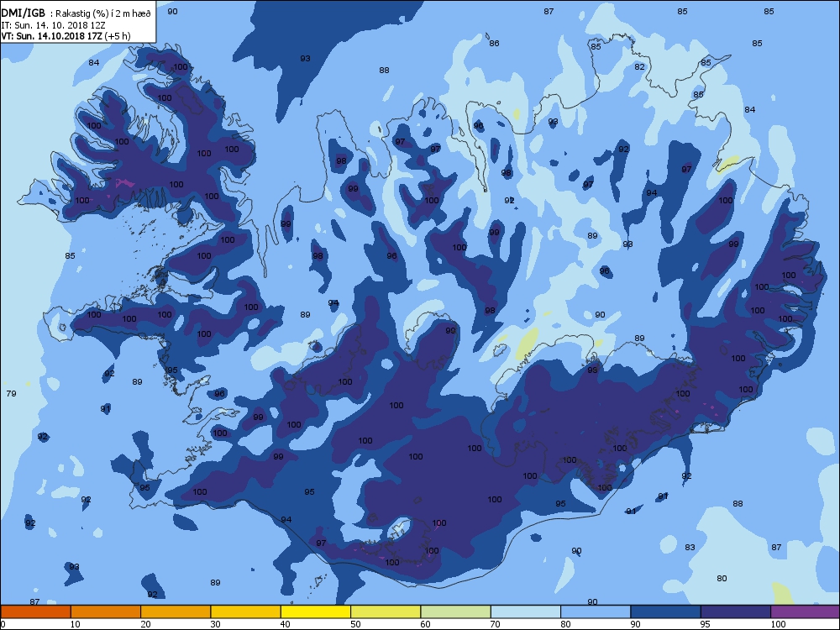Click the humidity value 86 on the map
Viewport: 840px width, 630px height.
pos(494,43)
